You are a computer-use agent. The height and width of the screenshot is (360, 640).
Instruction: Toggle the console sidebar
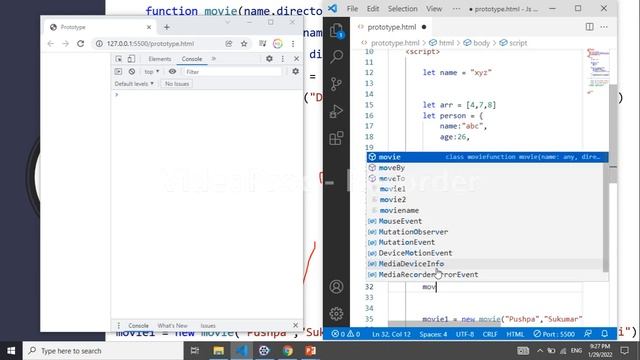pyautogui.click(x=118, y=72)
